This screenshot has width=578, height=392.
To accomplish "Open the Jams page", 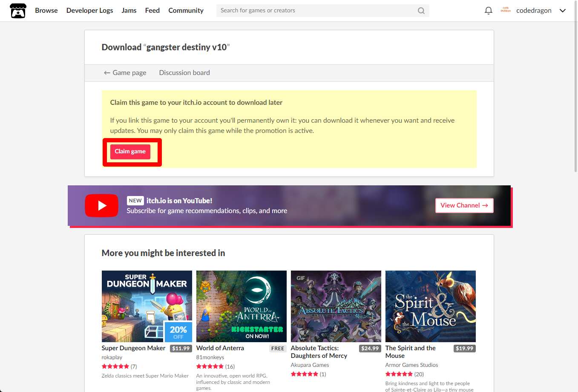I will (x=129, y=11).
